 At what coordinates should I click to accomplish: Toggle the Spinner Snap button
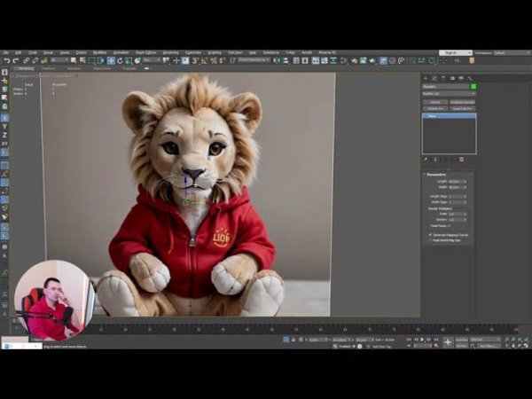(x=223, y=60)
